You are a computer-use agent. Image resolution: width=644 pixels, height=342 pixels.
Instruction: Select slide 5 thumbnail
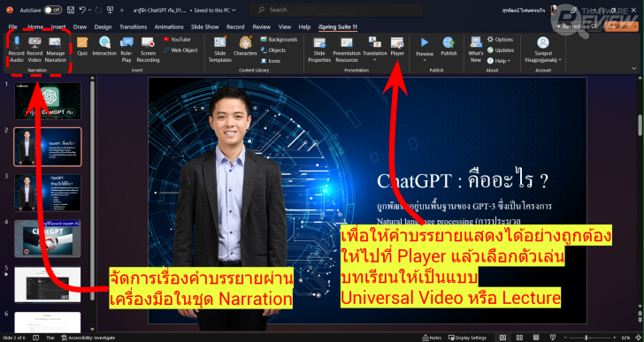(48, 285)
